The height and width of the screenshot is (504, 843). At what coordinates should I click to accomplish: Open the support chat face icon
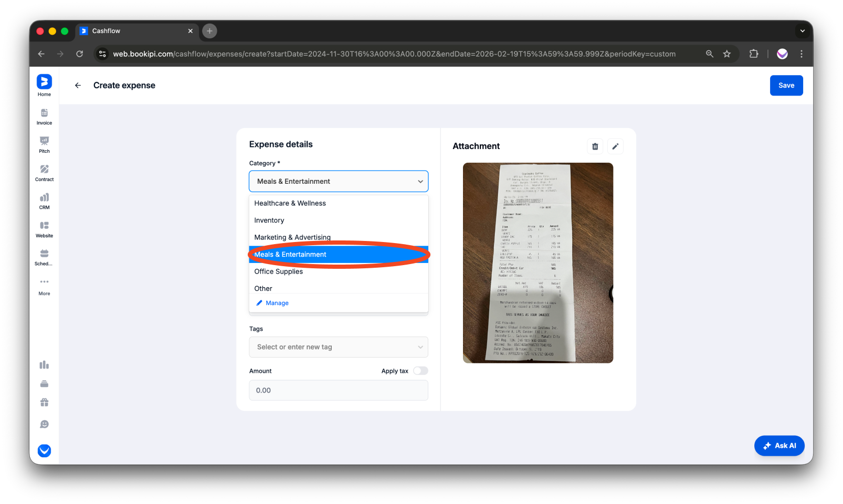click(x=44, y=424)
